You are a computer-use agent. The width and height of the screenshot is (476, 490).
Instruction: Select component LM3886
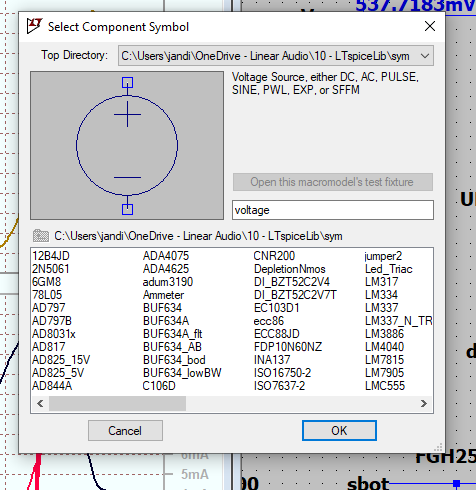tap(384, 334)
